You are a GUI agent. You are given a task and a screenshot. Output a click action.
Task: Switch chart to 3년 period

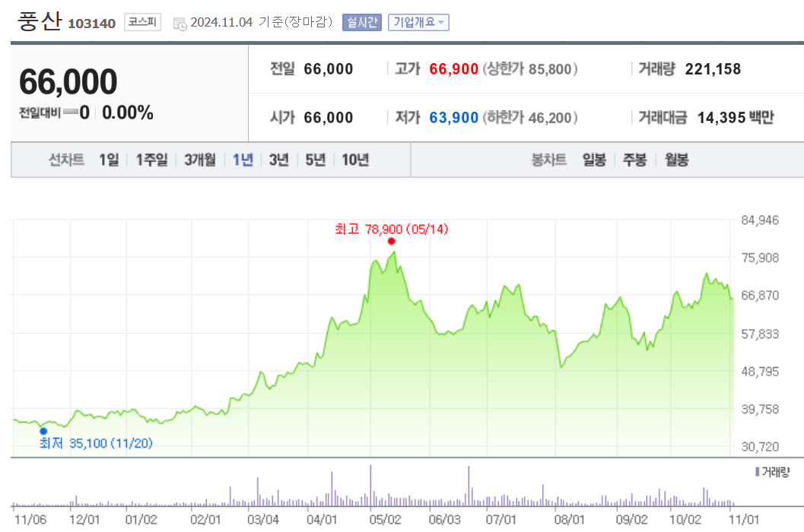(x=279, y=160)
